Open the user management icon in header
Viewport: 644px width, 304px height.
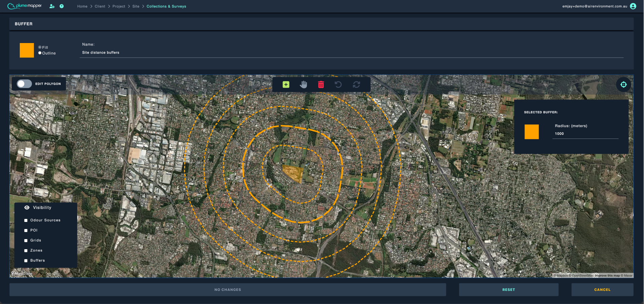pos(52,6)
